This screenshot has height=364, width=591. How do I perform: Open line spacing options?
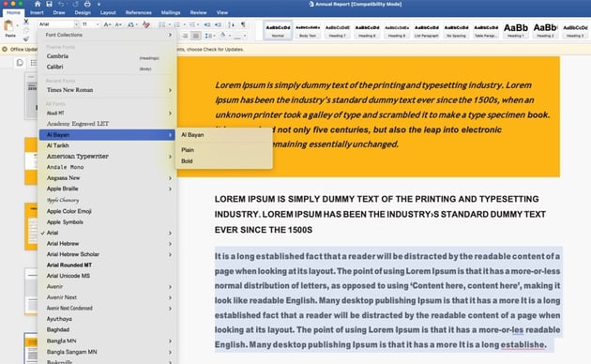click(208, 36)
